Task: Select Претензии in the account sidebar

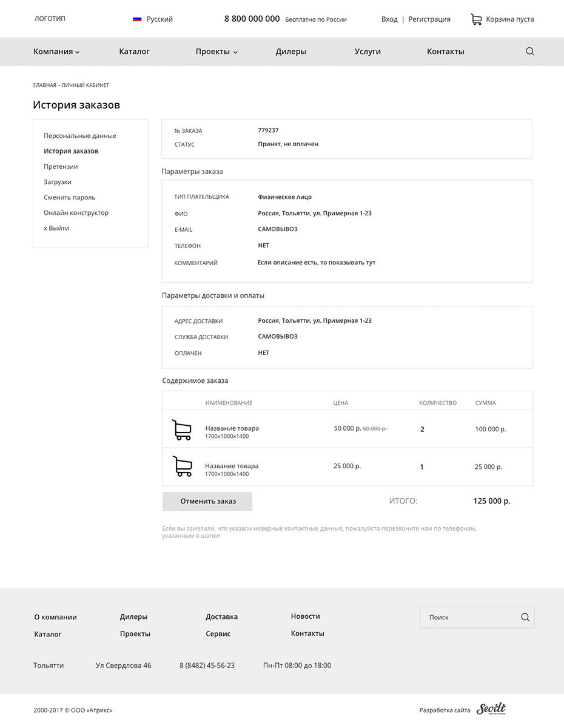Action: (61, 166)
